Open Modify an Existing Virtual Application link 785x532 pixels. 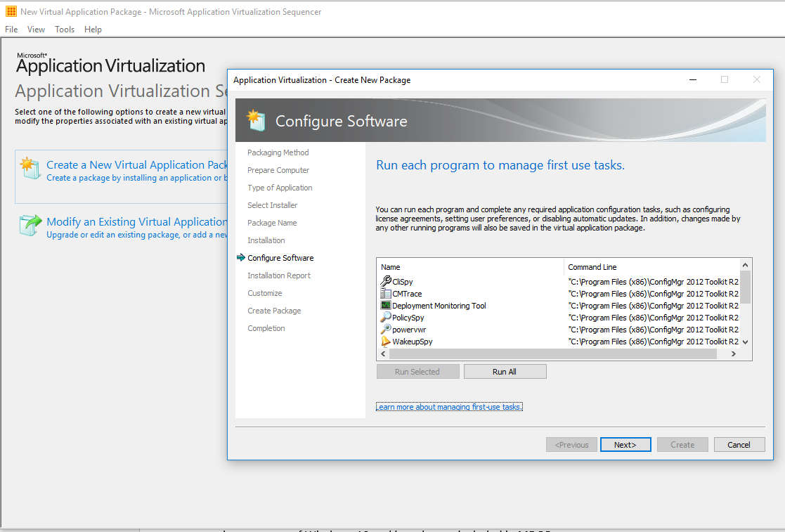click(137, 221)
